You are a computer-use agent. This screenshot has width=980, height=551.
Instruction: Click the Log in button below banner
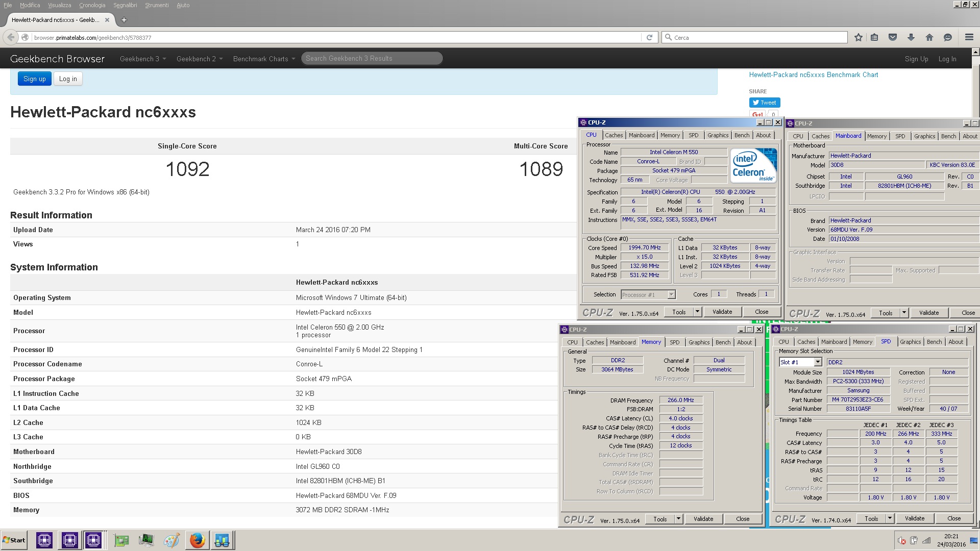coord(68,79)
